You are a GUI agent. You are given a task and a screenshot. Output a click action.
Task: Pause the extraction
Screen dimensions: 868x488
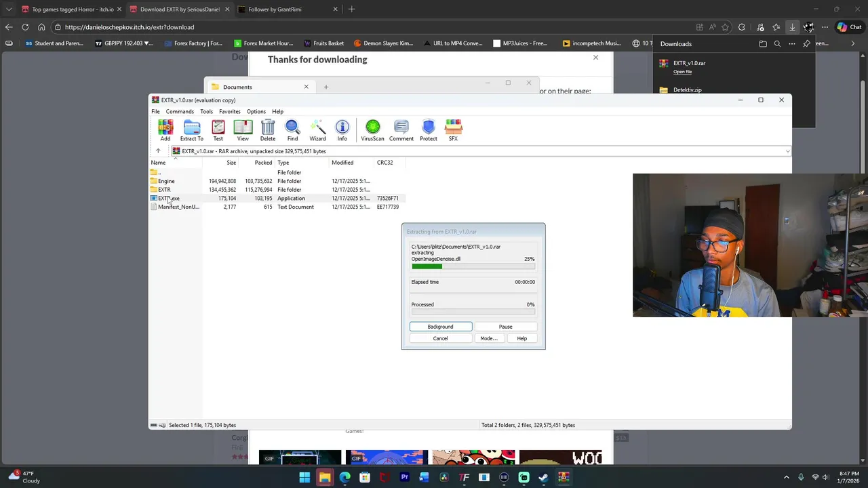point(505,327)
